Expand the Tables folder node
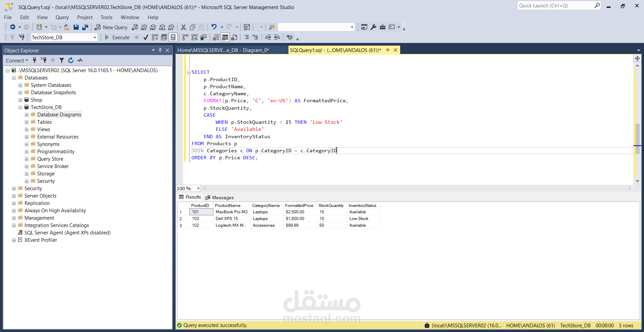Screen dimensions: 644x332 (26, 122)
